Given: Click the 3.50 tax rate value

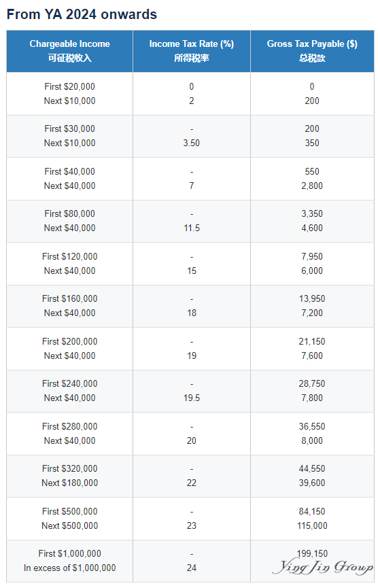Looking at the screenshot, I should [191, 143].
